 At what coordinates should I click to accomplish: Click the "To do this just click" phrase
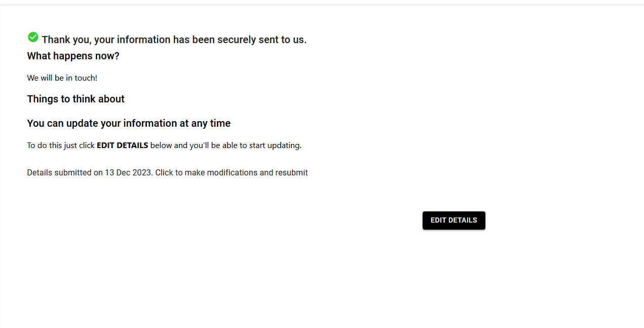(61, 145)
